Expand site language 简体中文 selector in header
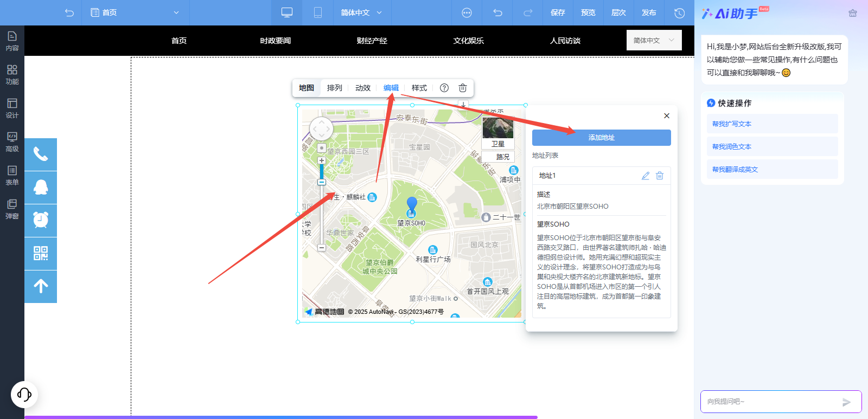The height and width of the screenshot is (419, 868). point(654,40)
